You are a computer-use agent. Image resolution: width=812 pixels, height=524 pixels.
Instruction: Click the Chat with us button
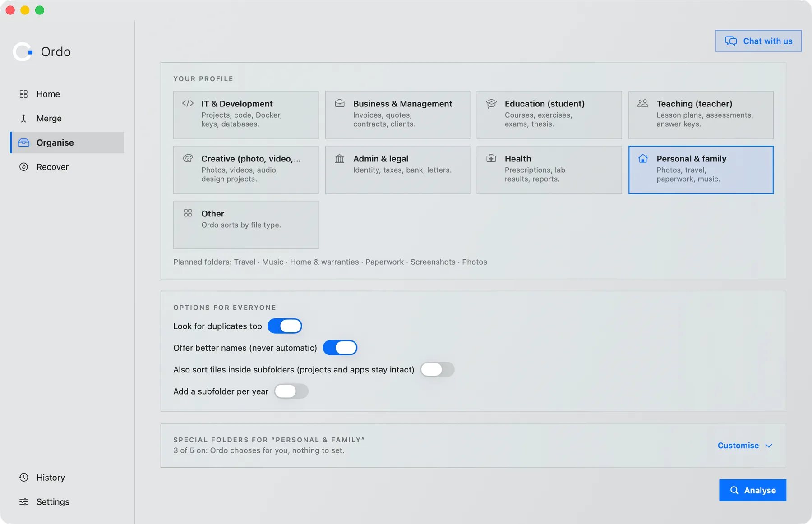758,41
